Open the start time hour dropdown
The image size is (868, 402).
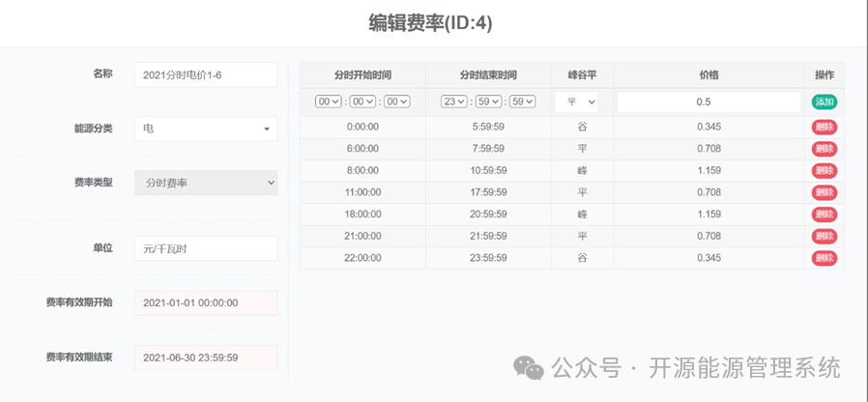point(328,101)
